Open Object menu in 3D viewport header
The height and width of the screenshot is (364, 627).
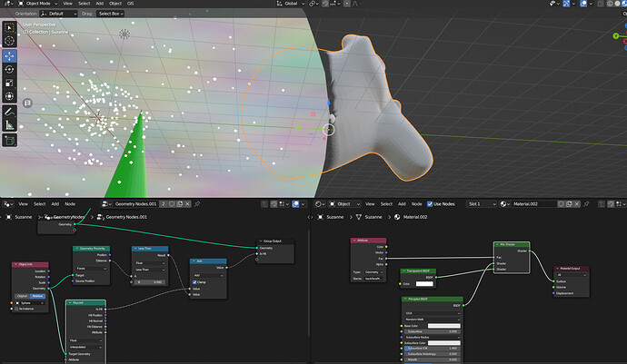click(x=115, y=4)
